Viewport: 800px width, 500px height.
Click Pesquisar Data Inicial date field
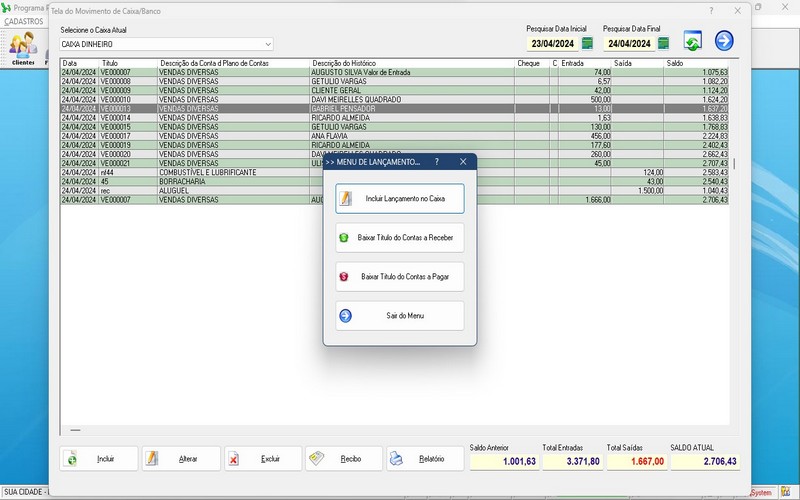(x=551, y=43)
